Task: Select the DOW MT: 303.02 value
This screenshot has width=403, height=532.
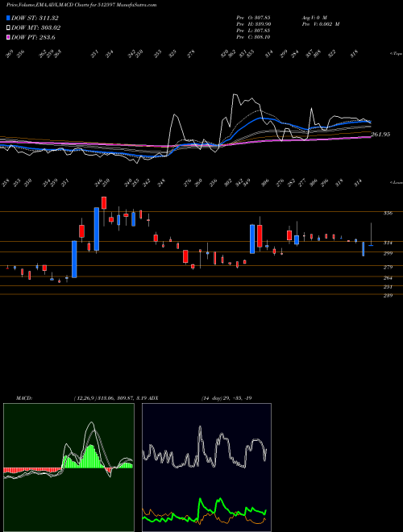Action: (x=36, y=28)
